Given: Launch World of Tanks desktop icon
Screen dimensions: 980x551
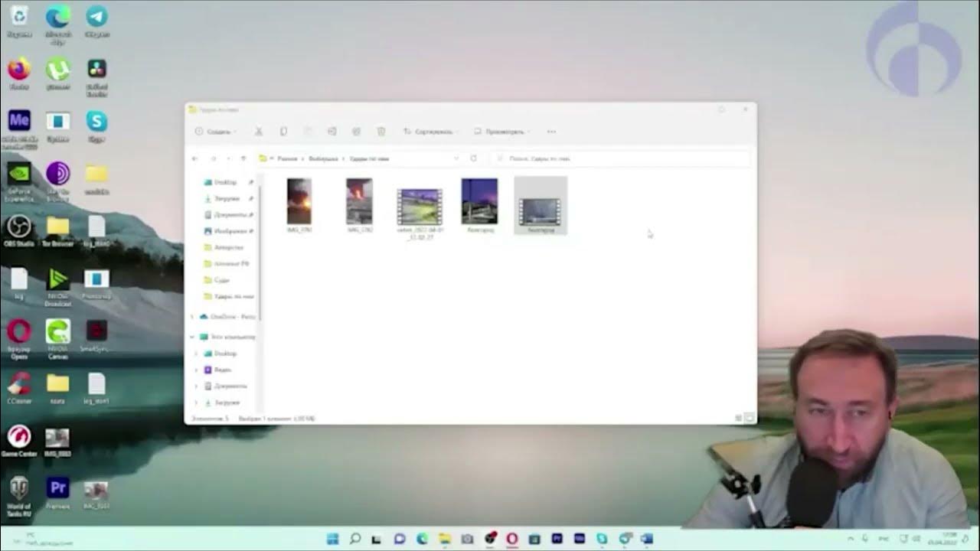Looking at the screenshot, I should point(19,496).
